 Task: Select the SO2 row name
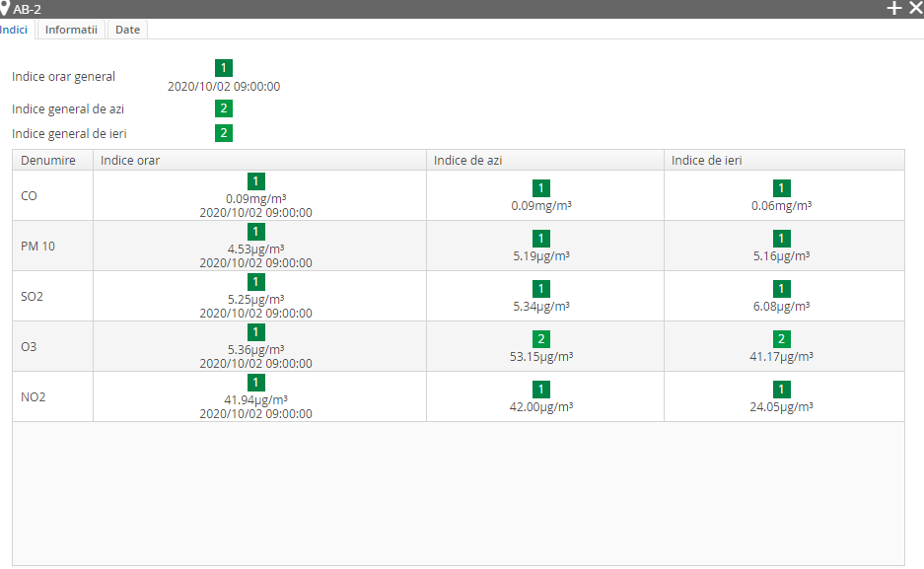click(32, 296)
